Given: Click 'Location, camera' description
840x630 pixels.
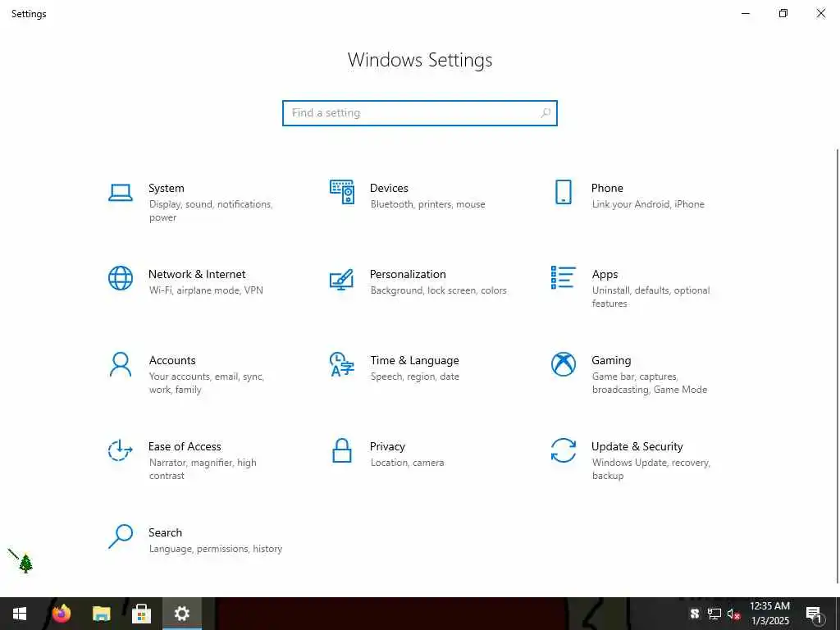Looking at the screenshot, I should tap(407, 463).
